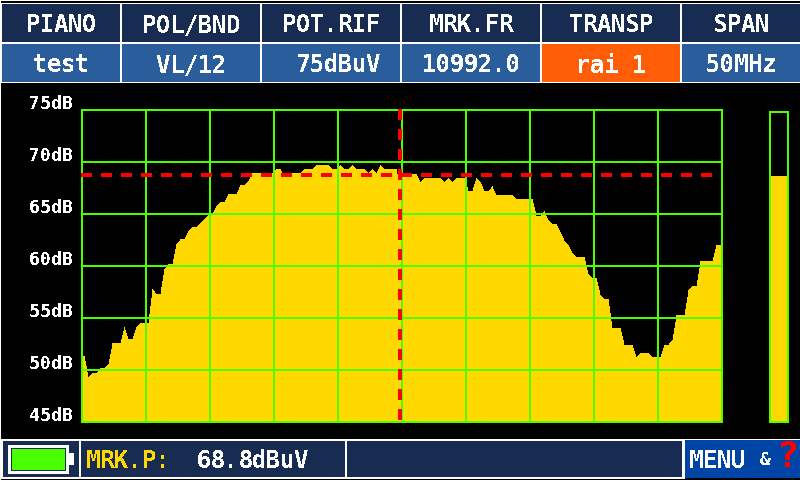Choose the 'test' plan value

61,63
